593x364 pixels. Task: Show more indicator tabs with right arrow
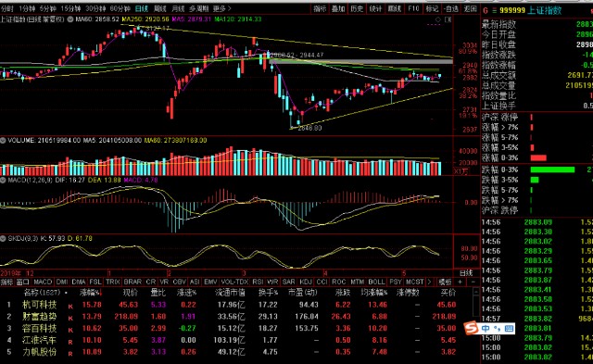click(x=429, y=282)
